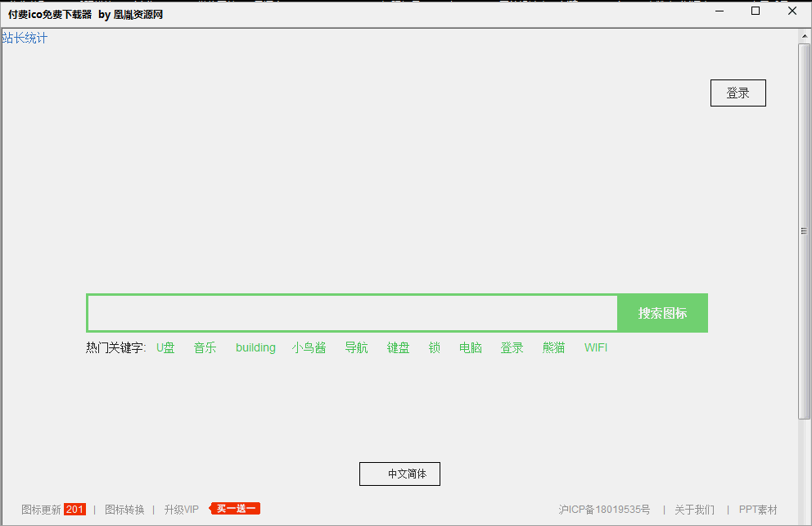812x526 pixels.
Task: Click the 搜索图标 search button
Action: tap(661, 313)
